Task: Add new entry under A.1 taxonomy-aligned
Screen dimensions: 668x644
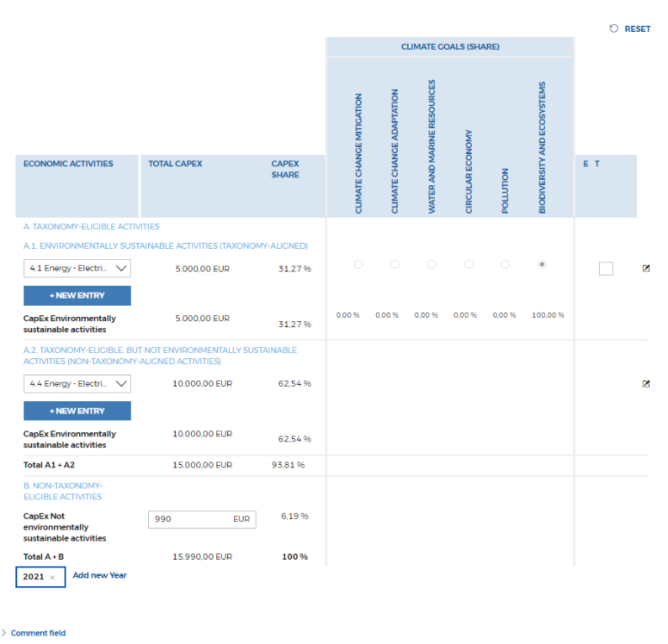Action: click(77, 296)
